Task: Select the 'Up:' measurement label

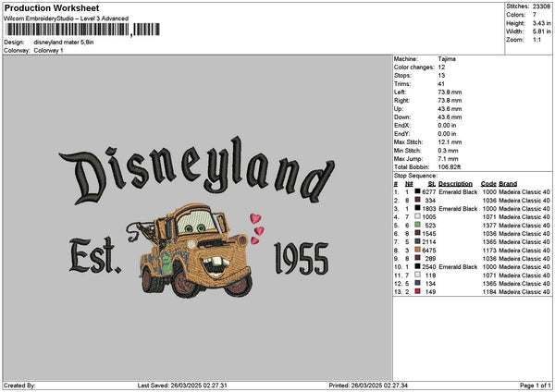Action: (398, 109)
